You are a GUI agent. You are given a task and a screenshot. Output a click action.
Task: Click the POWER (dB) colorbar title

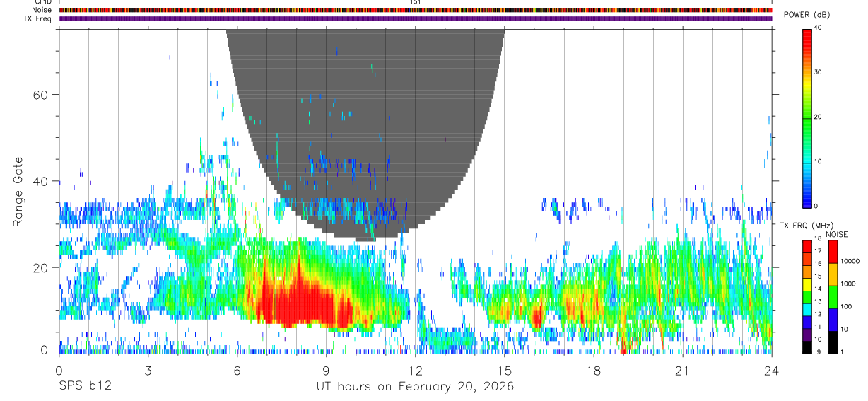click(807, 14)
